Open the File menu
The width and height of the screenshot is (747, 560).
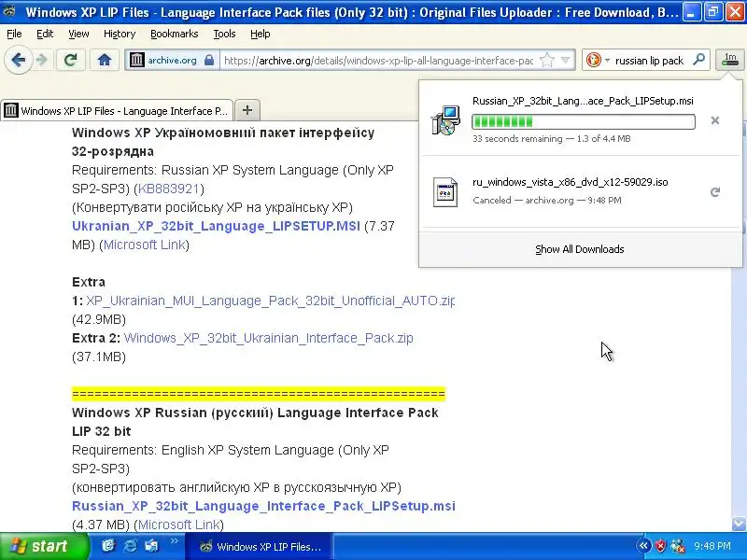(x=14, y=34)
